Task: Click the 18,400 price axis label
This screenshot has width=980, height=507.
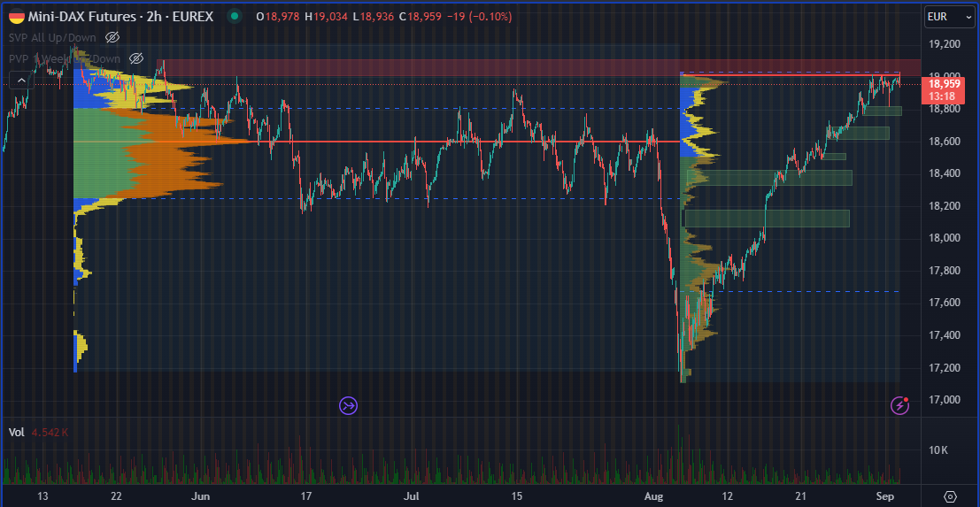Action: coord(945,173)
